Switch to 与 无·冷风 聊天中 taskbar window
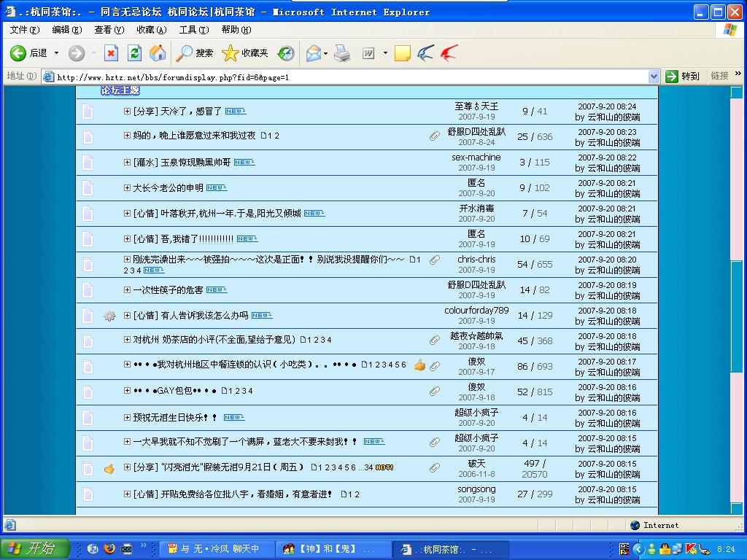Image resolution: width=747 pixels, height=560 pixels. (x=217, y=549)
